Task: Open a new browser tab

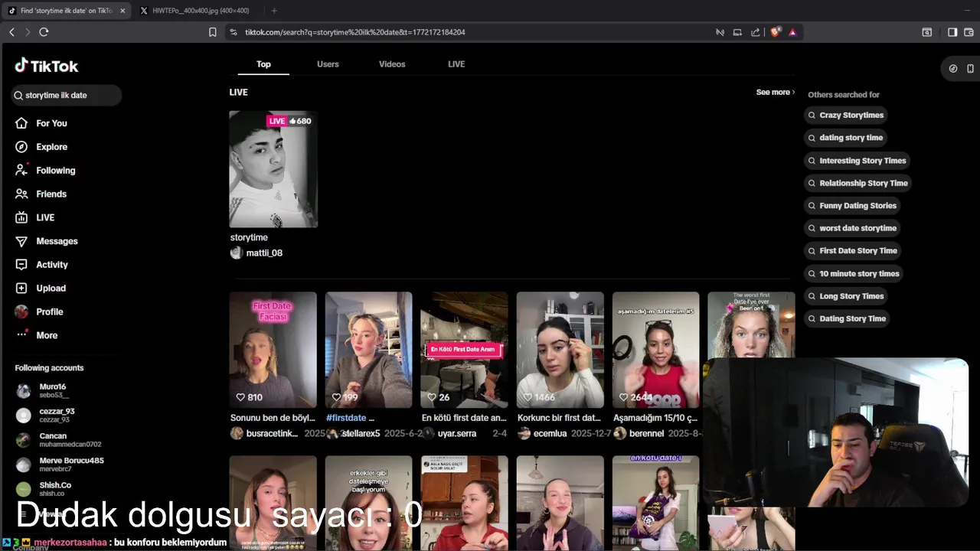Action: pyautogui.click(x=274, y=11)
